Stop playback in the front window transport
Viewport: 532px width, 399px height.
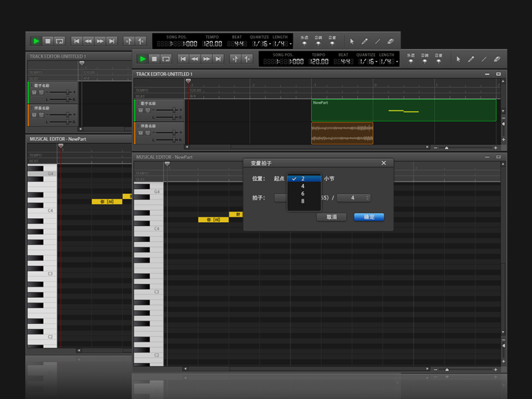click(x=154, y=59)
